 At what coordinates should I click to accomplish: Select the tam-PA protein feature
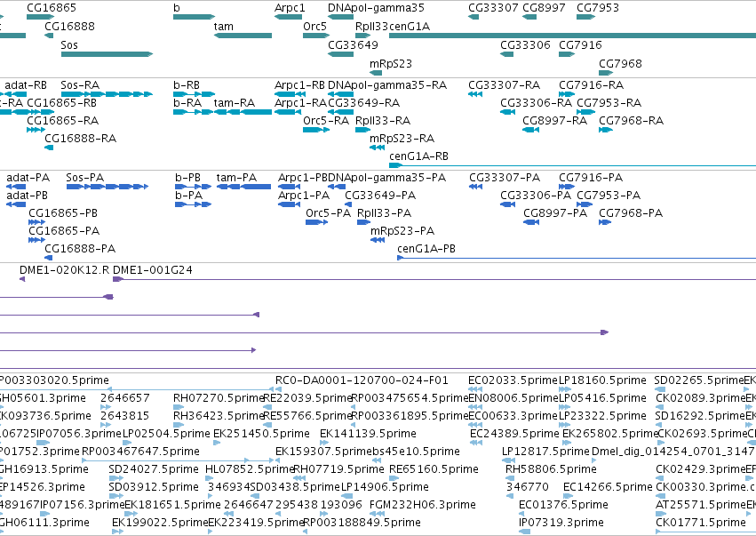click(243, 187)
